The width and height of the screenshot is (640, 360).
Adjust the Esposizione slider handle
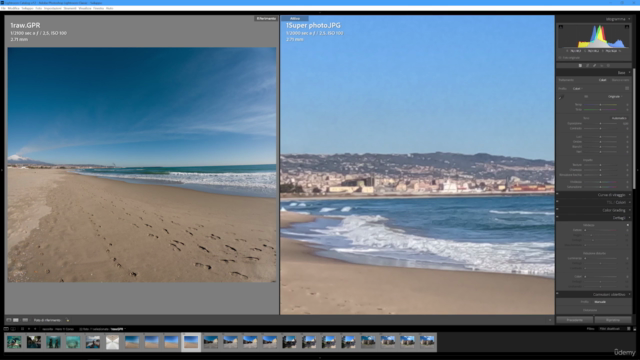tap(600, 123)
